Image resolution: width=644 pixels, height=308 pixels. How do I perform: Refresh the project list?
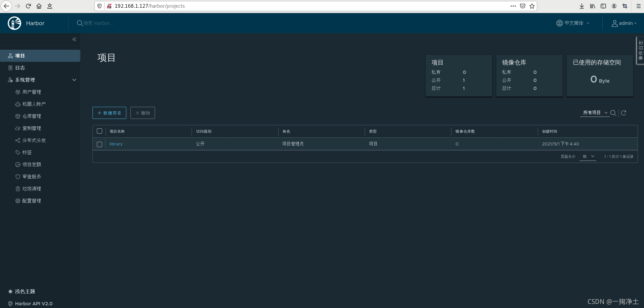tap(623, 113)
